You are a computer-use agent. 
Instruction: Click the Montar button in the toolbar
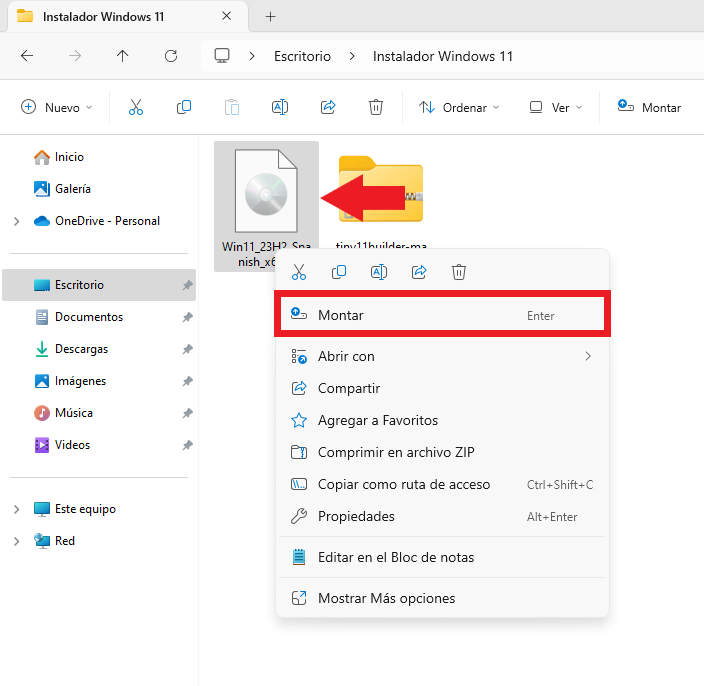point(649,107)
